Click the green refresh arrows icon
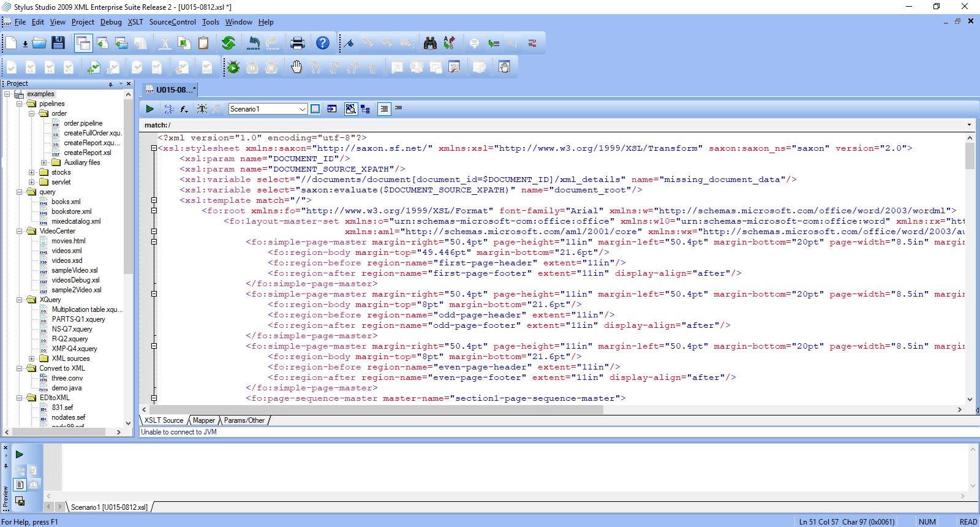This screenshot has width=980, height=527. point(228,43)
